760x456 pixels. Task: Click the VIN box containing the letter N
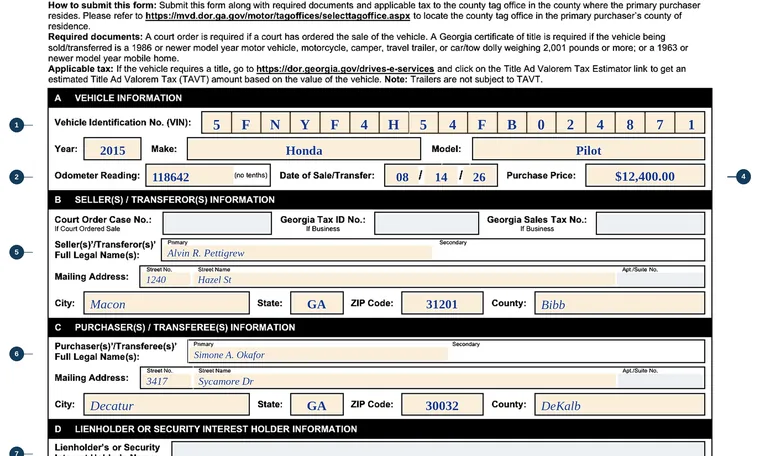pos(275,124)
